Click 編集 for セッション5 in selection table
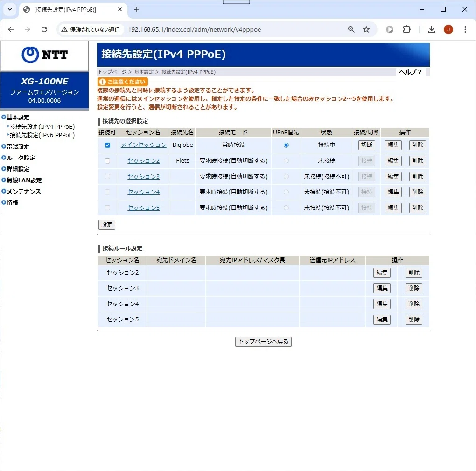The width and height of the screenshot is (476, 471). tap(393, 208)
